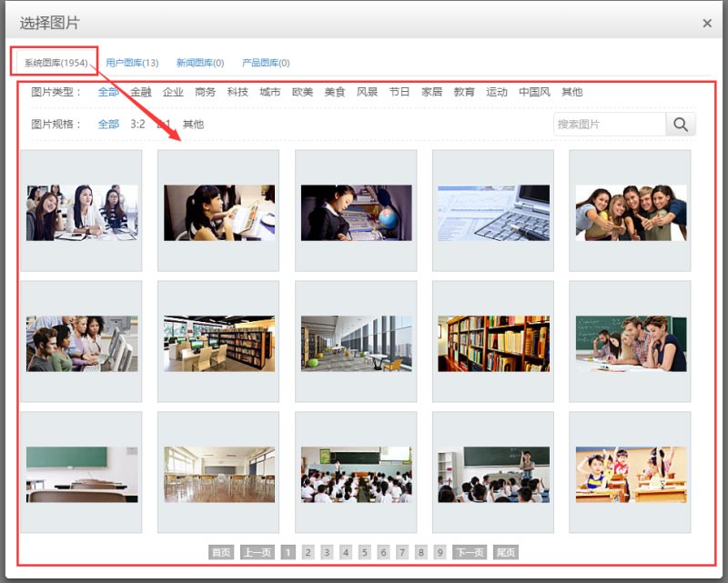Switch to 用户图库(13) tab
Viewport: 728px width, 583px height.
click(x=132, y=63)
